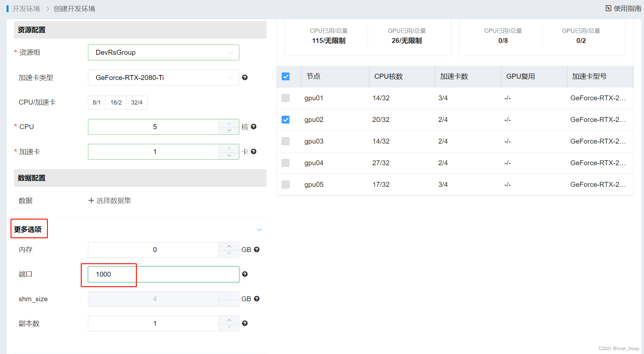The height and width of the screenshot is (354, 644).
Task: Click help icon next to 端口 field
Action: pos(245,274)
